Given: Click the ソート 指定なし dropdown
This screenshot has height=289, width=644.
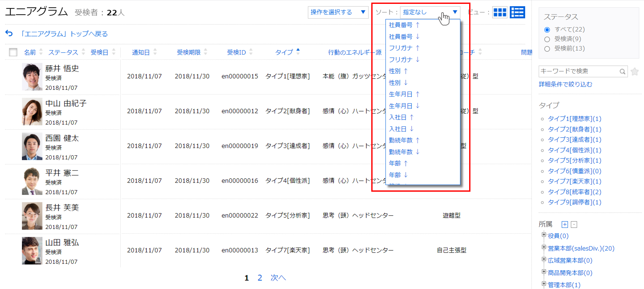Looking at the screenshot, I should point(430,12).
